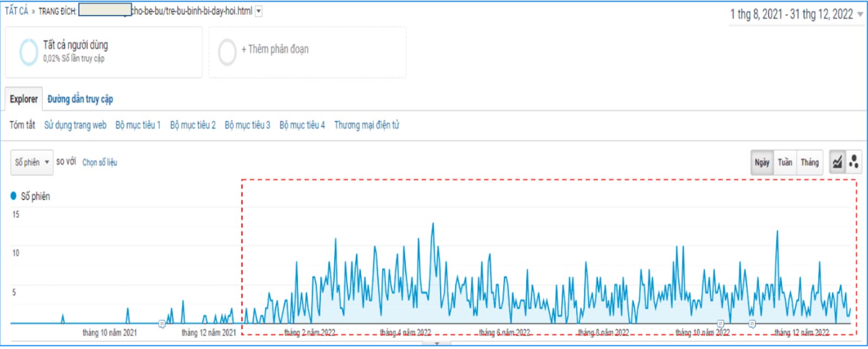Open Tất cả người dùng segment card
Viewport: 868px width, 349px height.
[x=104, y=52]
